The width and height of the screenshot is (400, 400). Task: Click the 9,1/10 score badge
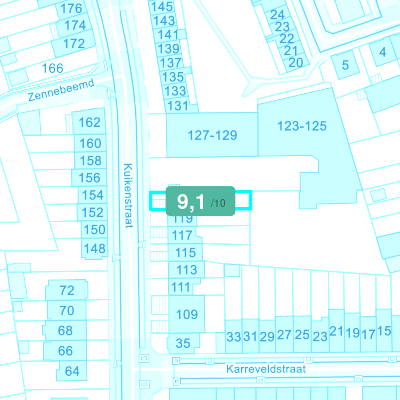200,201
